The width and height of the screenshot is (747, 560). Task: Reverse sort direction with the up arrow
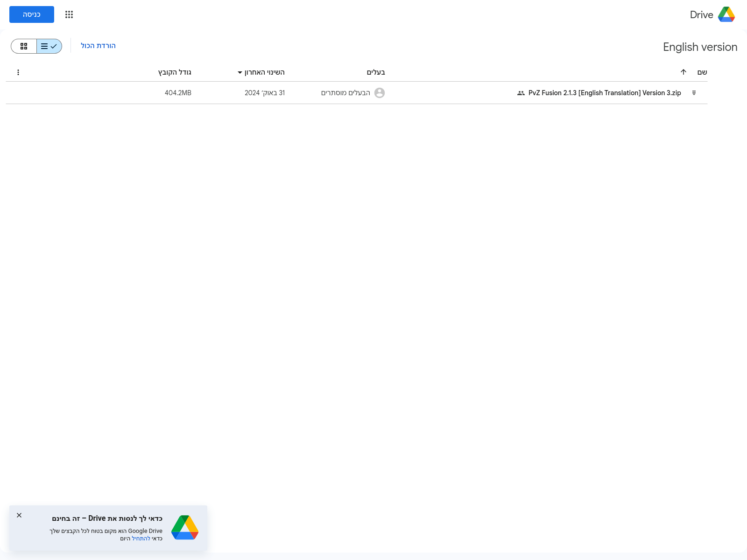coord(684,72)
